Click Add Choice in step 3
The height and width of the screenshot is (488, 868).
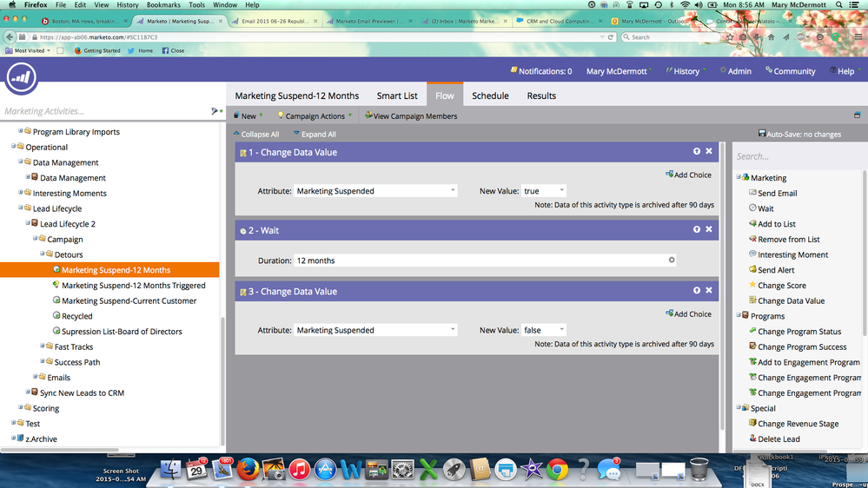pos(688,313)
